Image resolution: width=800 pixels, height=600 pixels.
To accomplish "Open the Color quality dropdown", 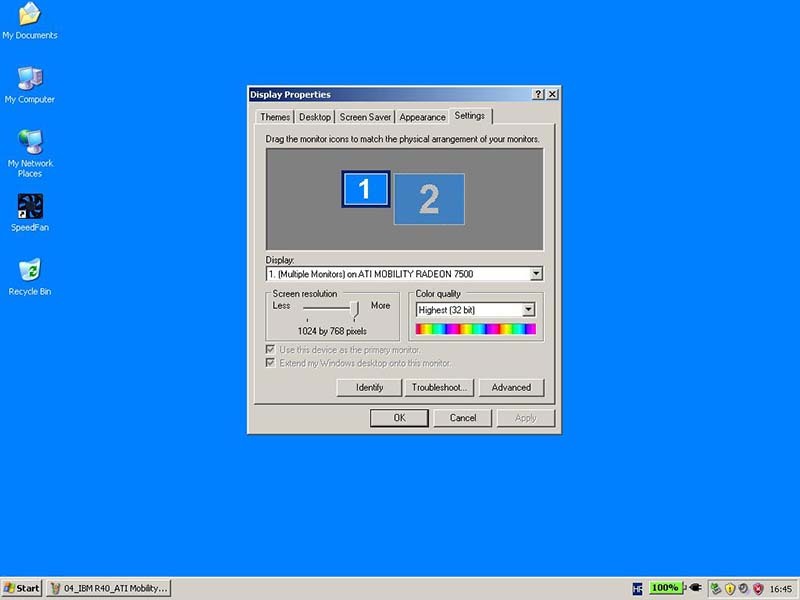I will pyautogui.click(x=529, y=310).
